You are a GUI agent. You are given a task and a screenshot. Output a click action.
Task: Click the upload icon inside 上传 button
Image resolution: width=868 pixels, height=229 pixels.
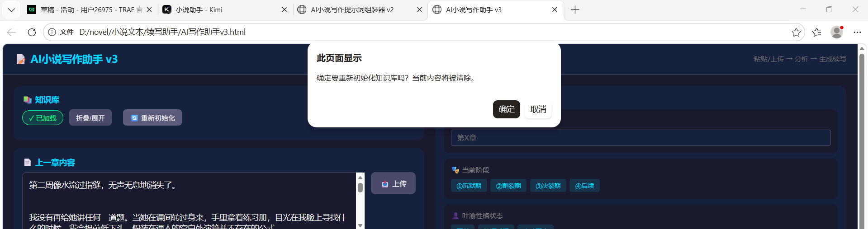click(385, 184)
